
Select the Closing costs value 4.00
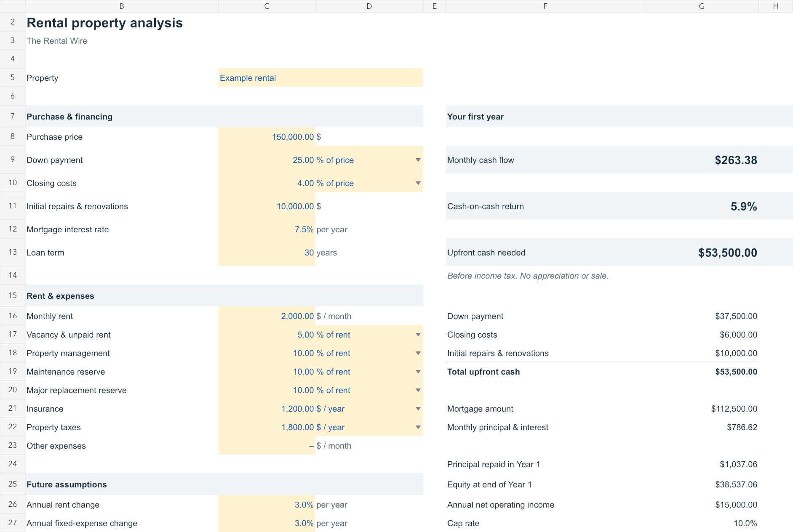(x=267, y=183)
